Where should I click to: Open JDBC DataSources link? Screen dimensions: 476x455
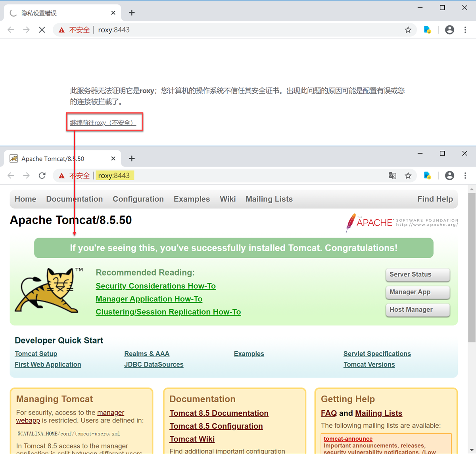154,365
